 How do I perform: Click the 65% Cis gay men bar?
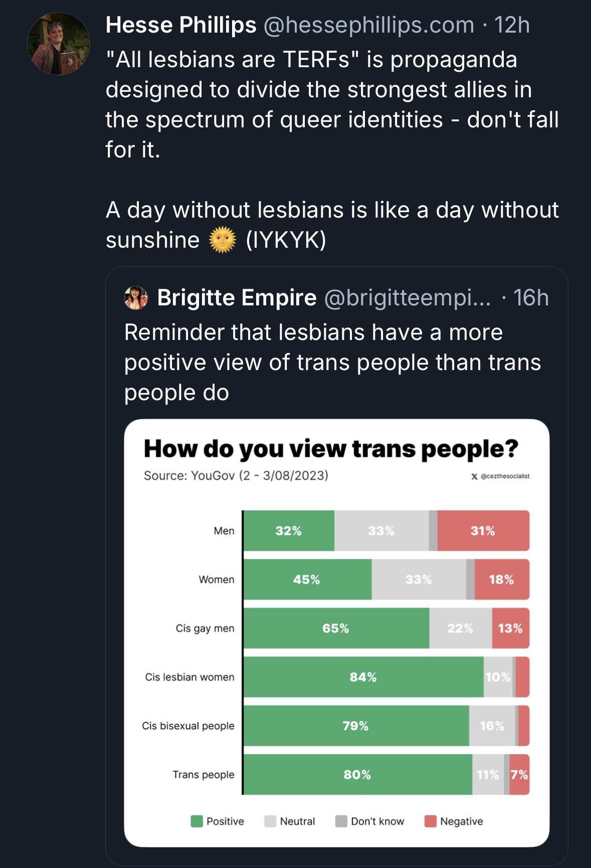click(x=336, y=628)
